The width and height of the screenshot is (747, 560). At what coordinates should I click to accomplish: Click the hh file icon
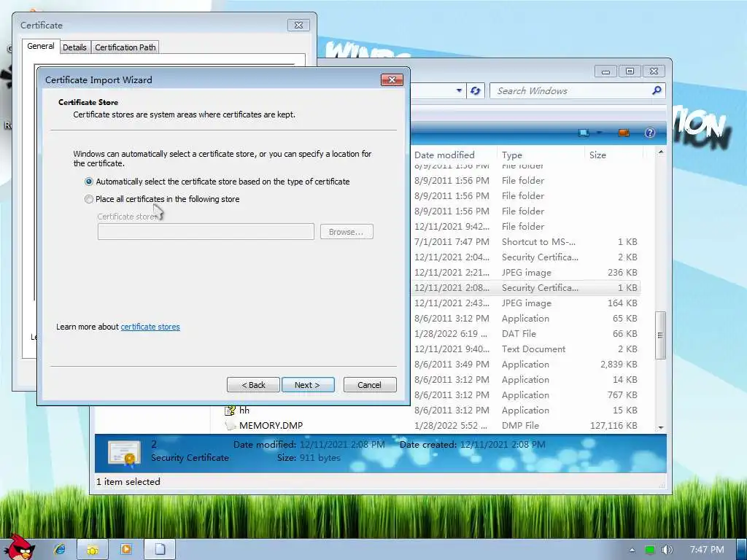click(x=230, y=411)
